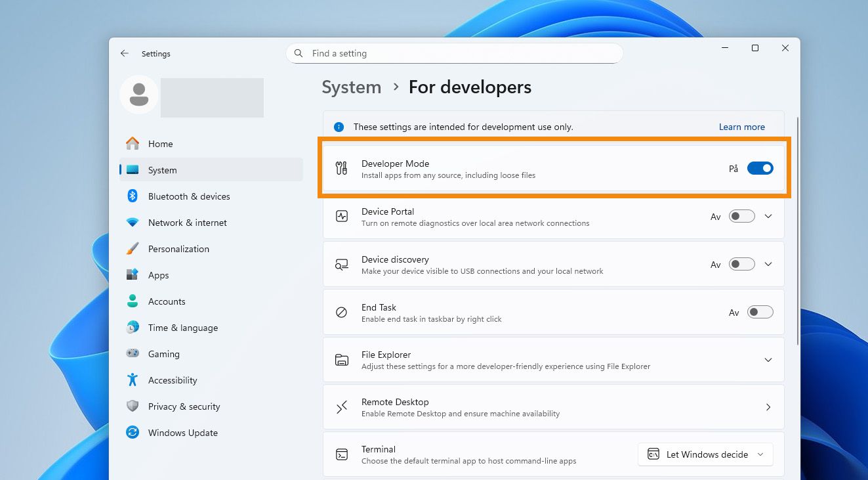Click the Accessibility figure icon
Viewport: 868px width, 480px height.
coord(133,380)
